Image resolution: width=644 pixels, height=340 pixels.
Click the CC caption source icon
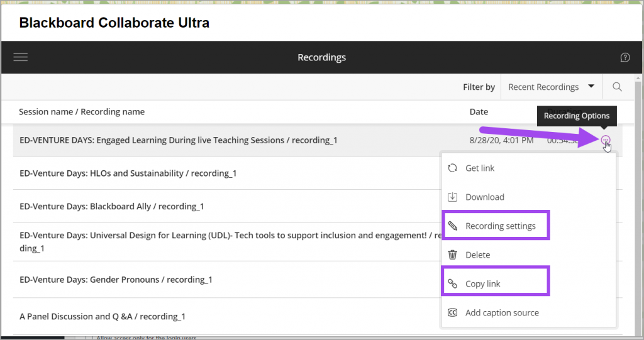pos(452,312)
